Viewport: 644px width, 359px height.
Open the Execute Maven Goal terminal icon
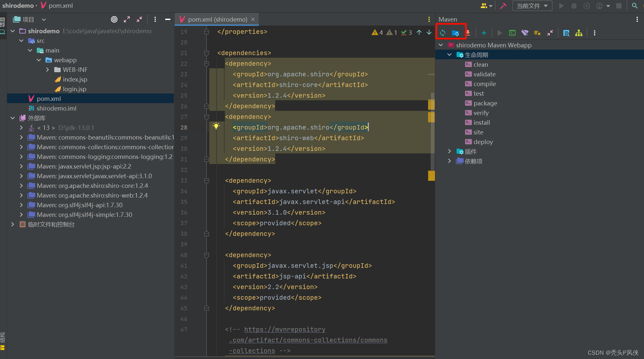pos(512,33)
